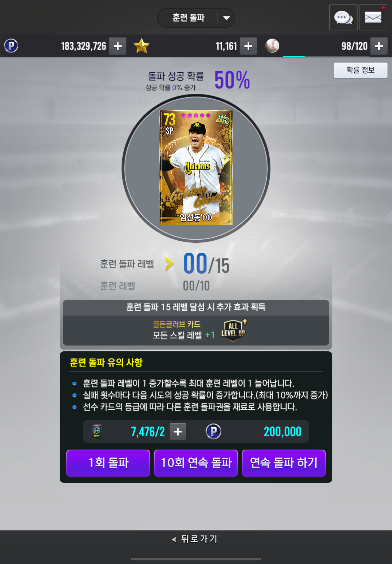Open the mailbox envelope icon
Screen dimensions: 392x564
pyautogui.click(x=373, y=17)
